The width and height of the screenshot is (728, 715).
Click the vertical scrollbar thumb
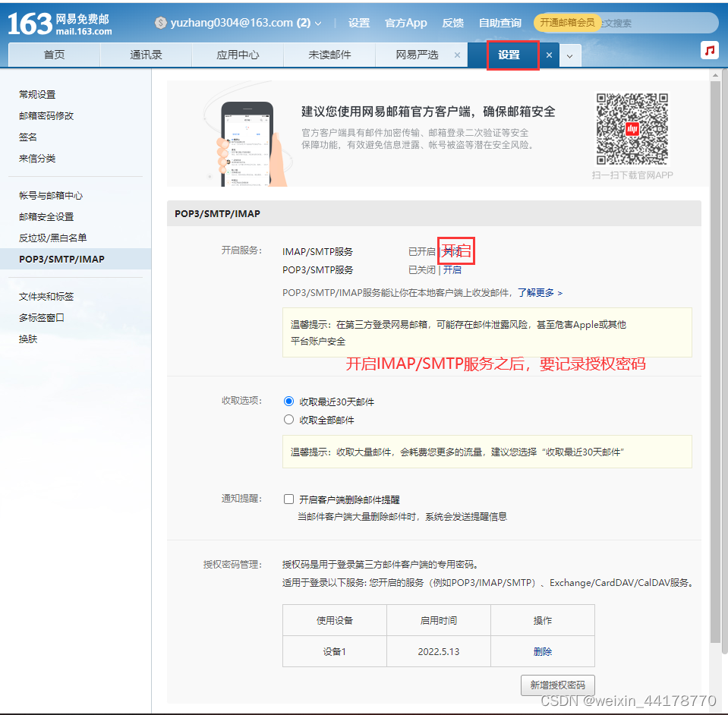pos(715,362)
